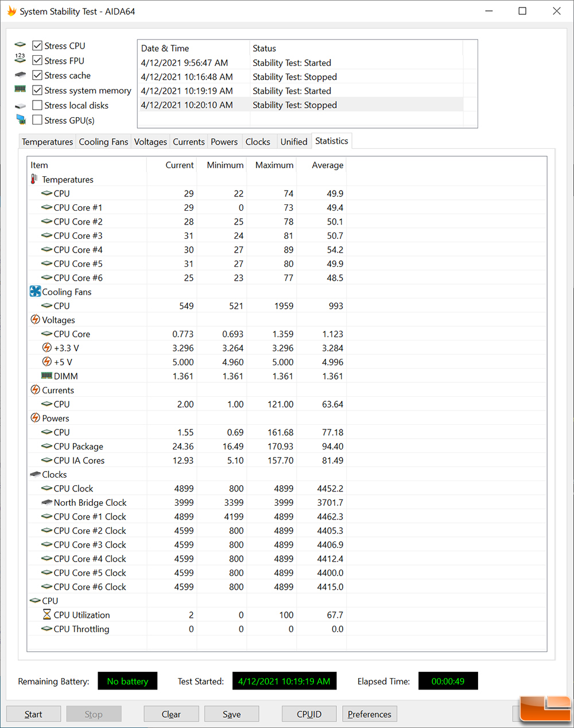
Task: Select the Voltages tab
Action: coord(150,142)
